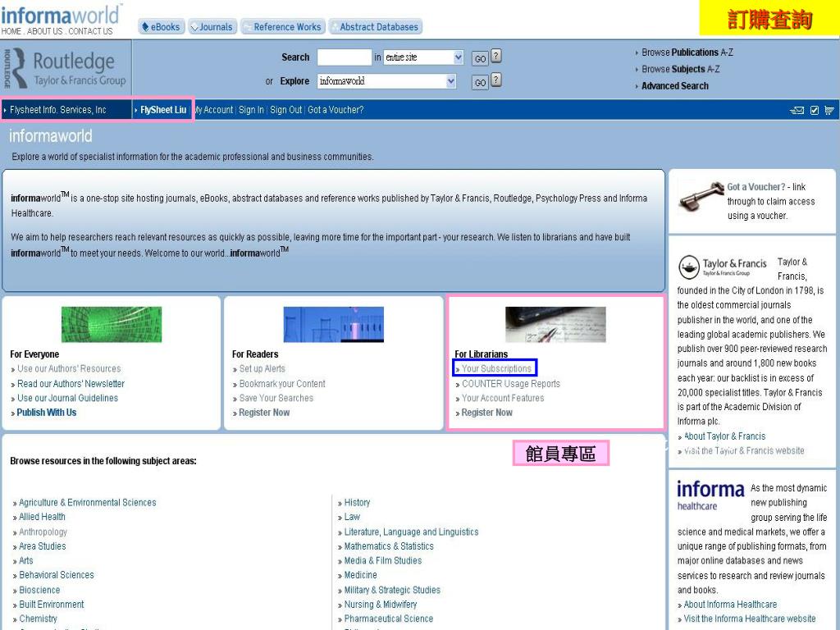840x630 pixels.
Task: Open Browse Publications A-Z
Action: tap(687, 52)
